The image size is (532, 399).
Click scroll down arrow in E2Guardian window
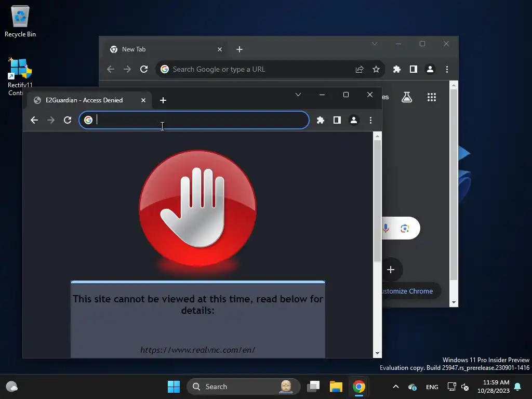point(377,353)
